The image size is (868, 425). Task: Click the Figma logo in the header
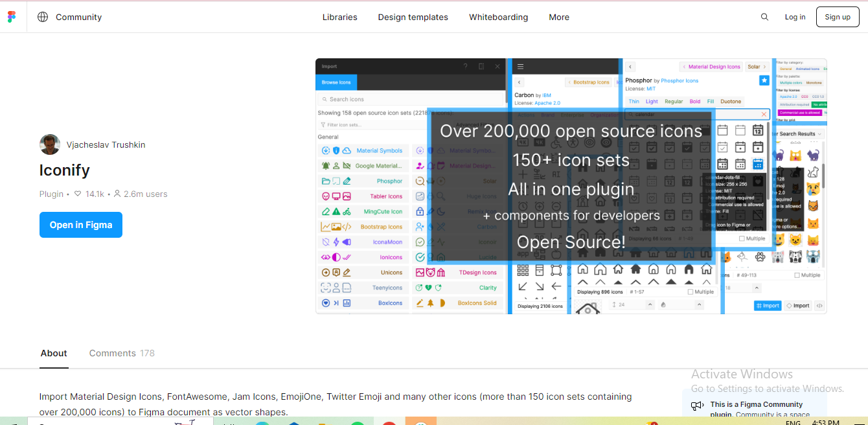12,17
